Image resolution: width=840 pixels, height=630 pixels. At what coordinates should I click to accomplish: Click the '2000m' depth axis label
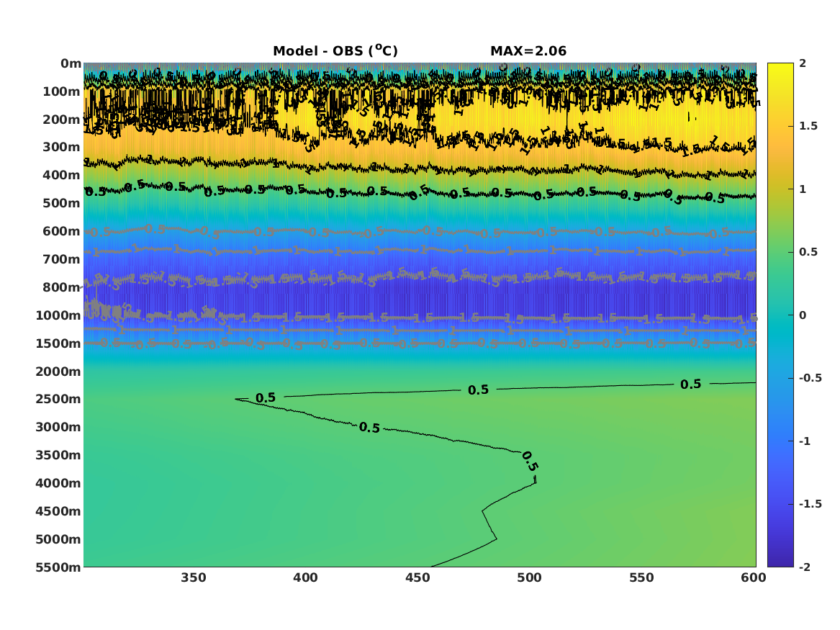[x=58, y=372]
